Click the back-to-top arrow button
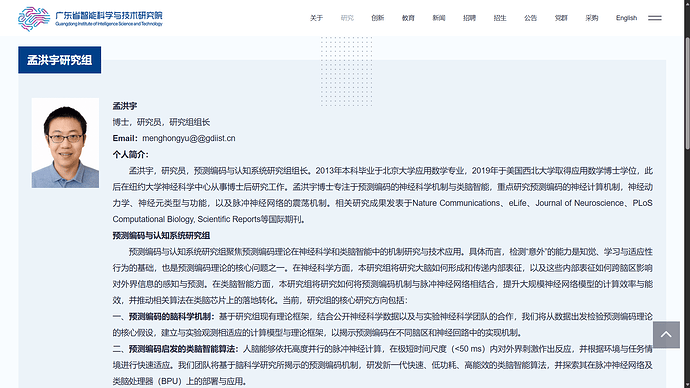The width and height of the screenshot is (690, 388). pyautogui.click(x=666, y=335)
